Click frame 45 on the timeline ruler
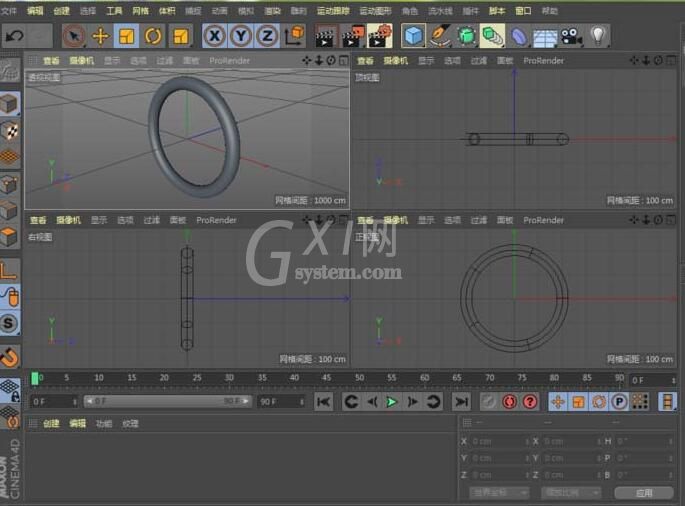 click(326, 378)
